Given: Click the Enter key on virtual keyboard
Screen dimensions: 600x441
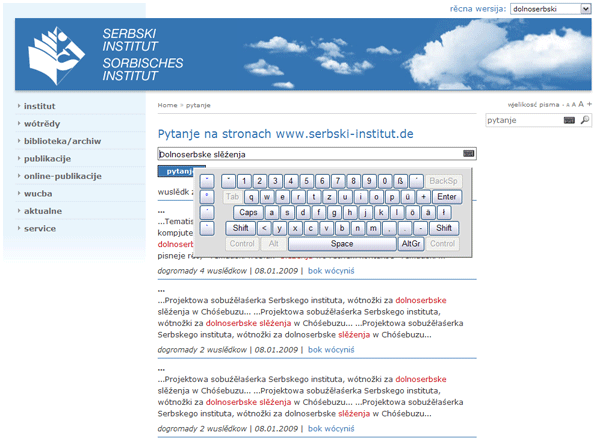Looking at the screenshot, I should point(447,197).
